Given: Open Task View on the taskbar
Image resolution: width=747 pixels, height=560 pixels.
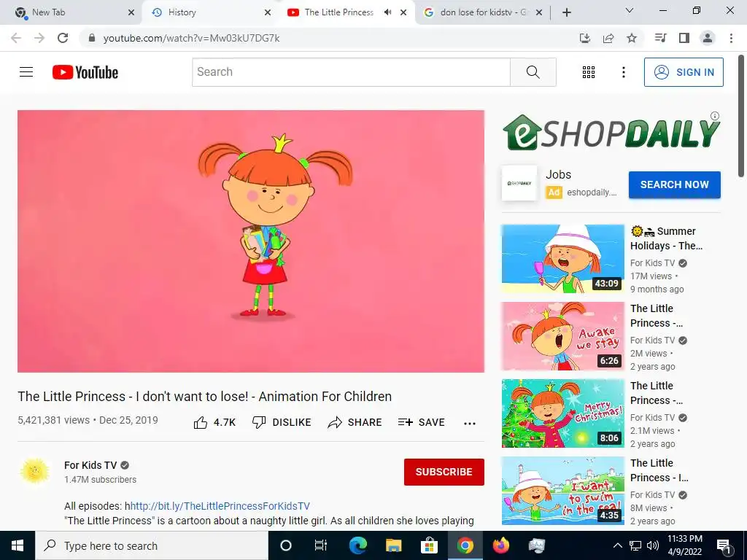Looking at the screenshot, I should pos(321,545).
